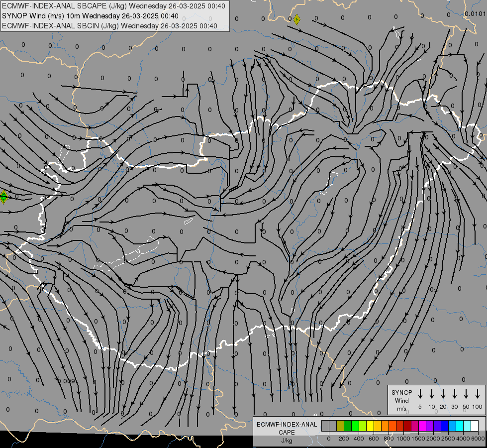Image resolution: width=487 pixels, height=448 pixels.
Task: Click the 0.009 value at lower left
Action: 66,381
